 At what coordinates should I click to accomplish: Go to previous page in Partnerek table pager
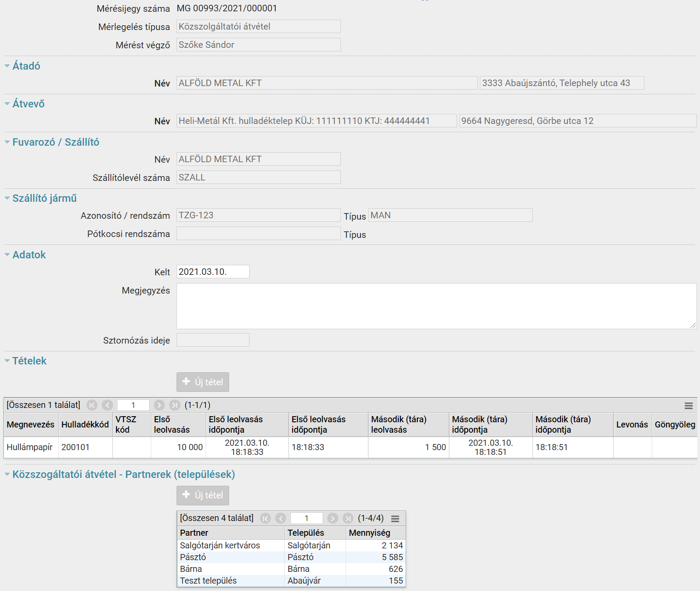(281, 518)
